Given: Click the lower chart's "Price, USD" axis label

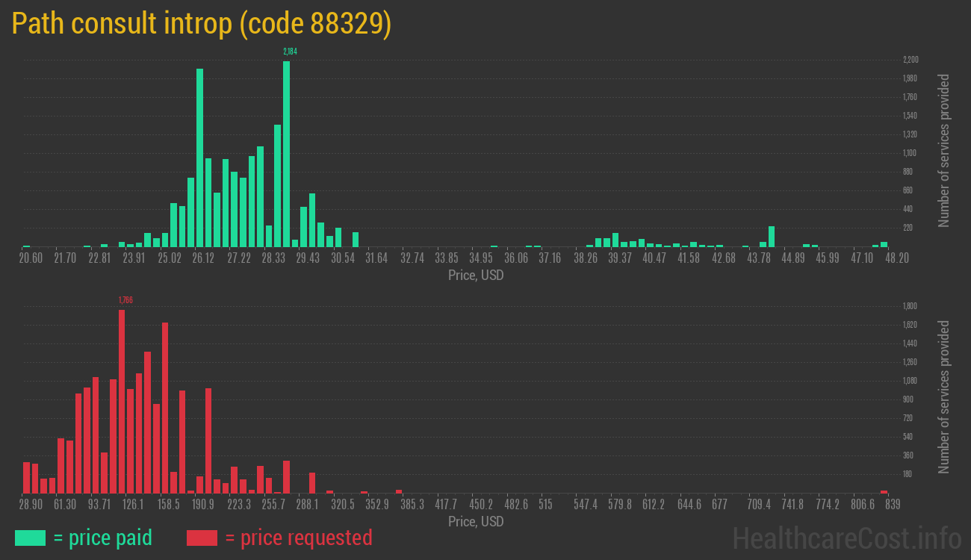Looking at the screenshot, I should [476, 522].
